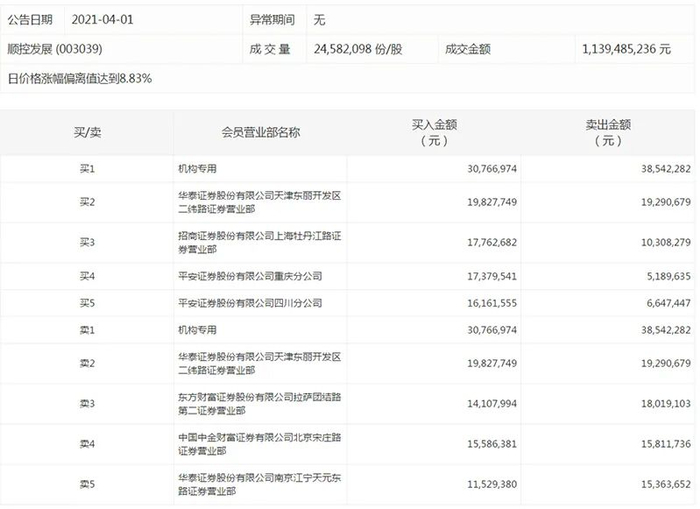Select the 公告日期 label cell
The height and width of the screenshot is (509, 700).
[30, 20]
